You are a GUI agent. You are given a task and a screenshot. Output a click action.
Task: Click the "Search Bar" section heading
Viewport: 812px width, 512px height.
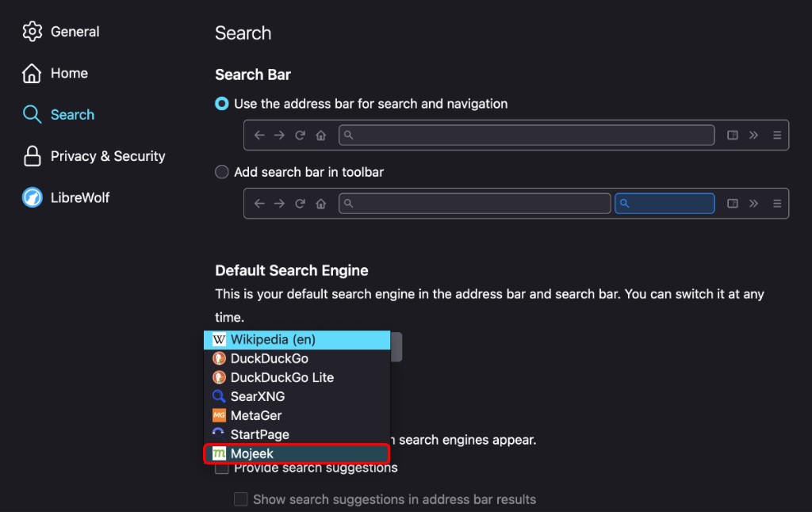click(253, 75)
